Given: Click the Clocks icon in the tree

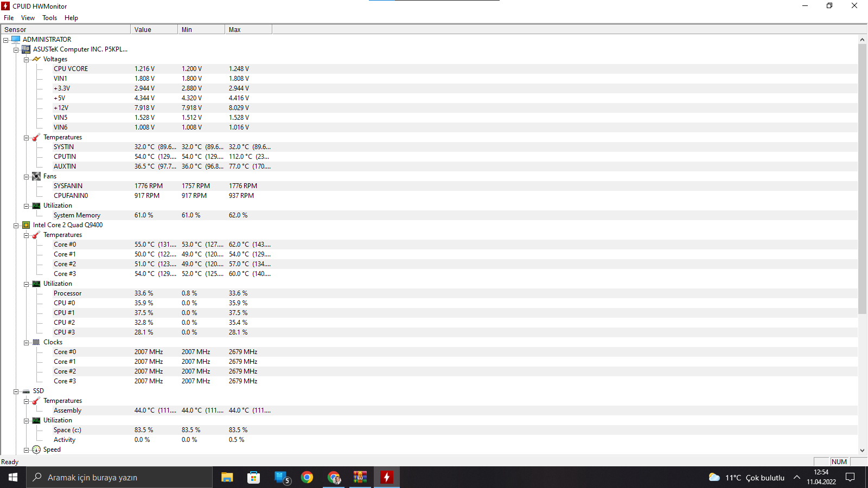Looking at the screenshot, I should [36, 342].
